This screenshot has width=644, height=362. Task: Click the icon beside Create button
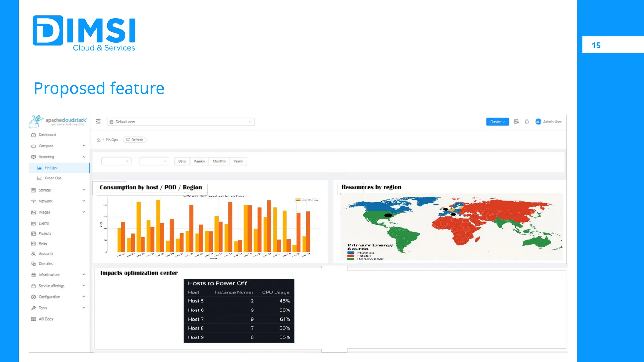[516, 122]
